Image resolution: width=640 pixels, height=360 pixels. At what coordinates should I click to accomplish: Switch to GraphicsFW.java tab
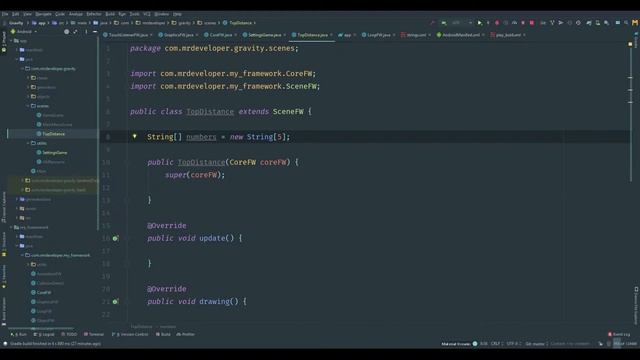pos(178,35)
